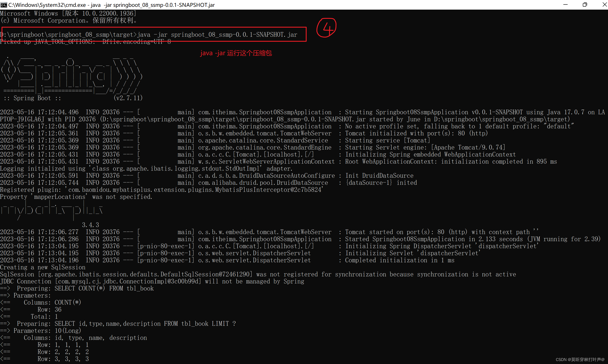Click the 'Row: 2, 2, 2, 2' result line

[x=44, y=352]
